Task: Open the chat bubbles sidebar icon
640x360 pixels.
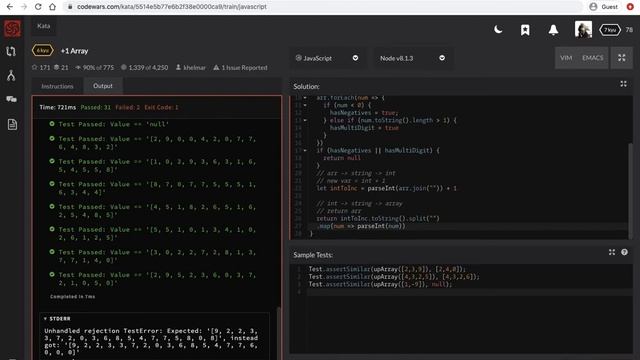Action: coord(11,99)
